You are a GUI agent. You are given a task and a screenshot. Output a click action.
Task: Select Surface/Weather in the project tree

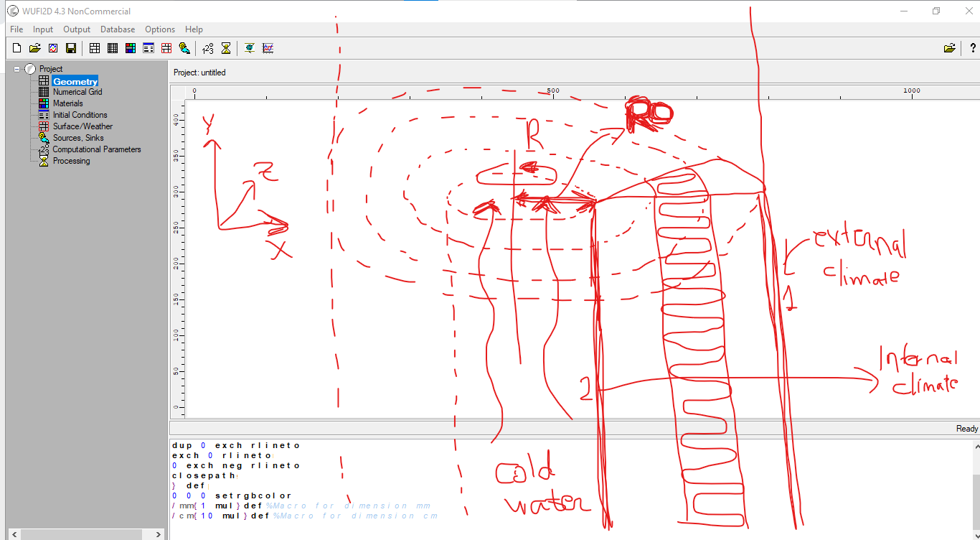[83, 126]
